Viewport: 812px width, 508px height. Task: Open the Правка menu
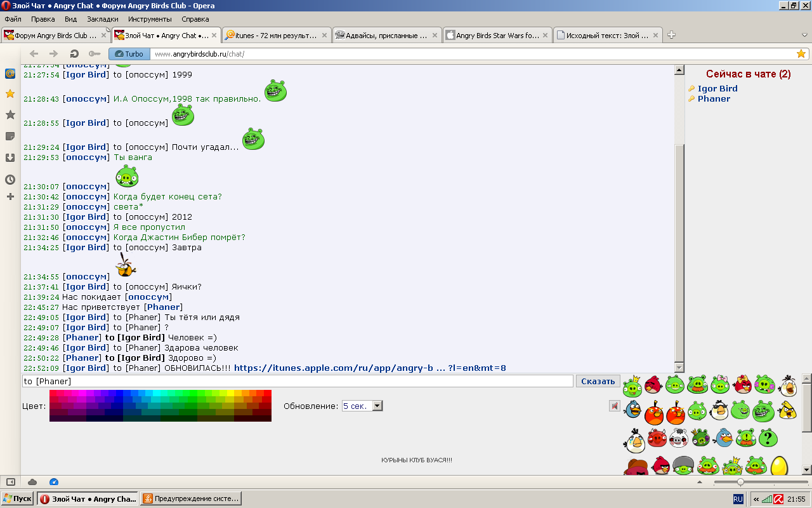43,19
